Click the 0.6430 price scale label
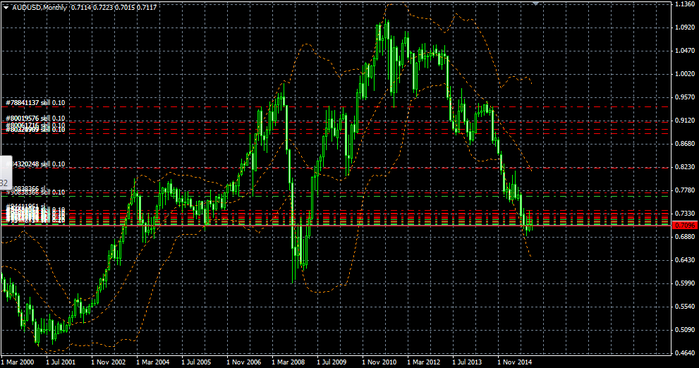699x368 pixels. [x=685, y=260]
